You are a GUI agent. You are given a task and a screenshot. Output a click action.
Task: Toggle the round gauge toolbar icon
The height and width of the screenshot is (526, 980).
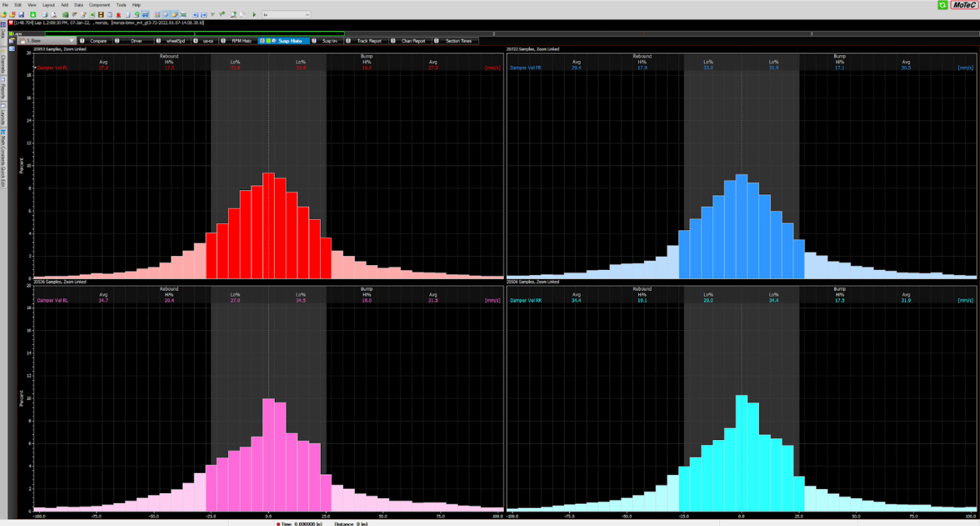(166, 15)
